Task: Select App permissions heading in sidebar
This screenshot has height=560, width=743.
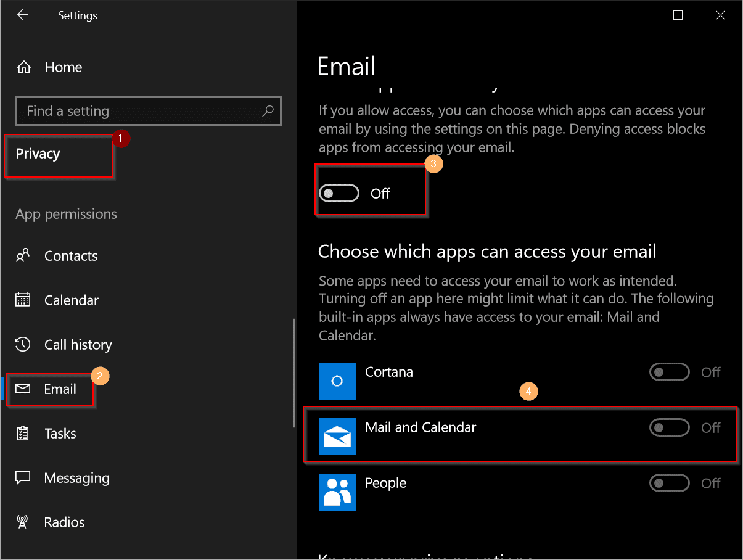Action: [x=65, y=214]
